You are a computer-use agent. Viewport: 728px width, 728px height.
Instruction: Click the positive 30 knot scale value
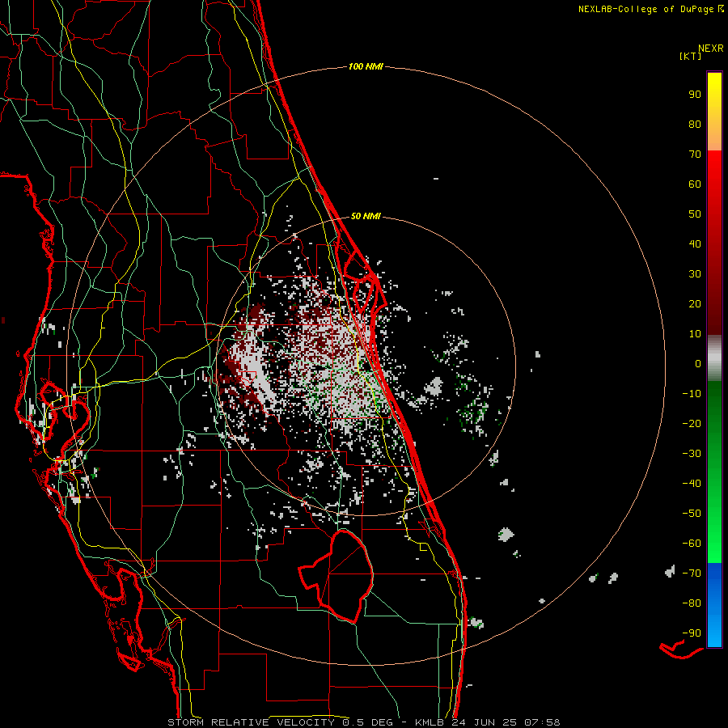[695, 274]
